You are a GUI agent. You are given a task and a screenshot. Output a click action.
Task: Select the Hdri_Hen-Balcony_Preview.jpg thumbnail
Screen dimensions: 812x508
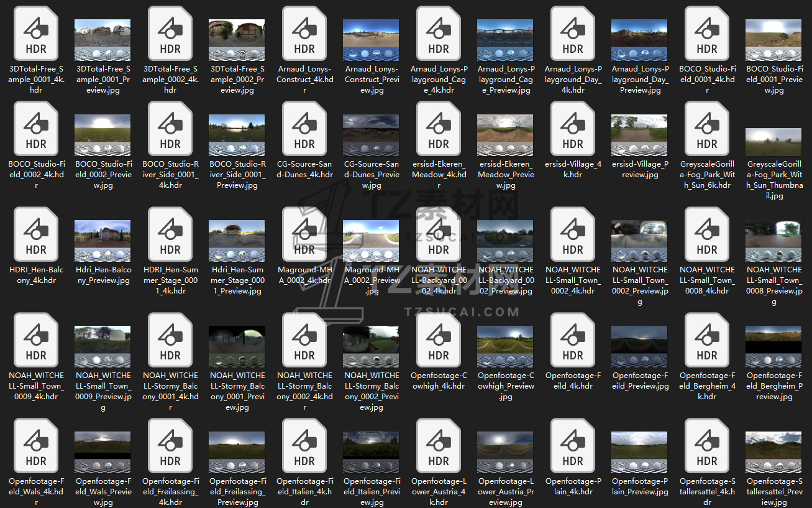coord(103,241)
